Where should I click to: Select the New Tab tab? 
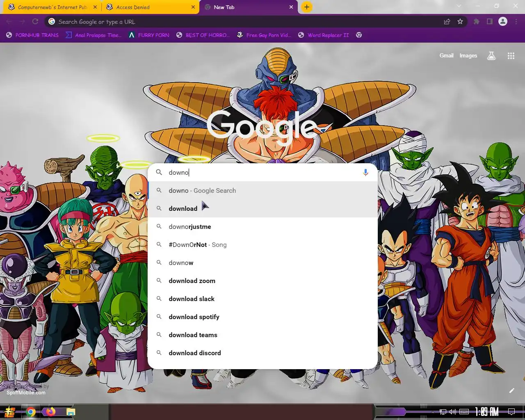[248, 7]
